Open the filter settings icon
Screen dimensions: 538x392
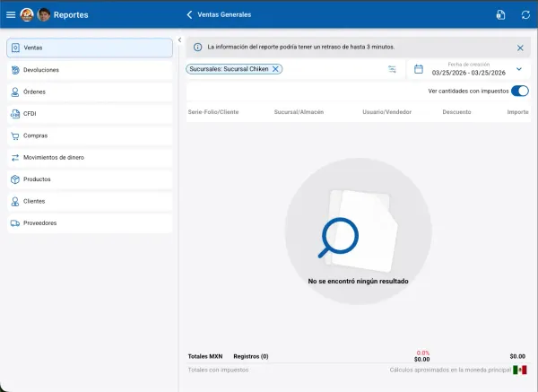(x=392, y=69)
